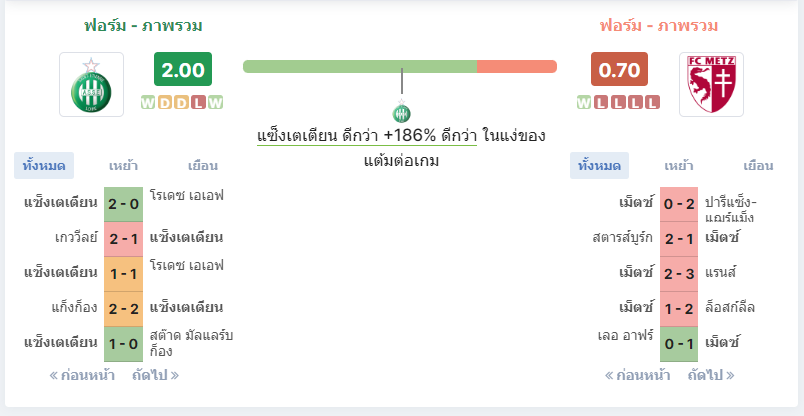Click first W badge in Saint-Étienne form
The height and width of the screenshot is (416, 804).
pyautogui.click(x=148, y=103)
